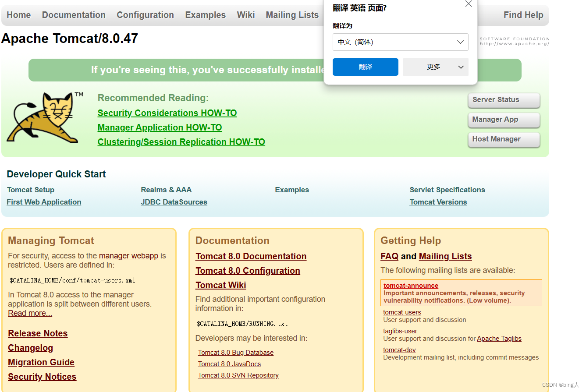This screenshot has width=586, height=392.
Task: Open the Release Notes link
Action: (38, 333)
